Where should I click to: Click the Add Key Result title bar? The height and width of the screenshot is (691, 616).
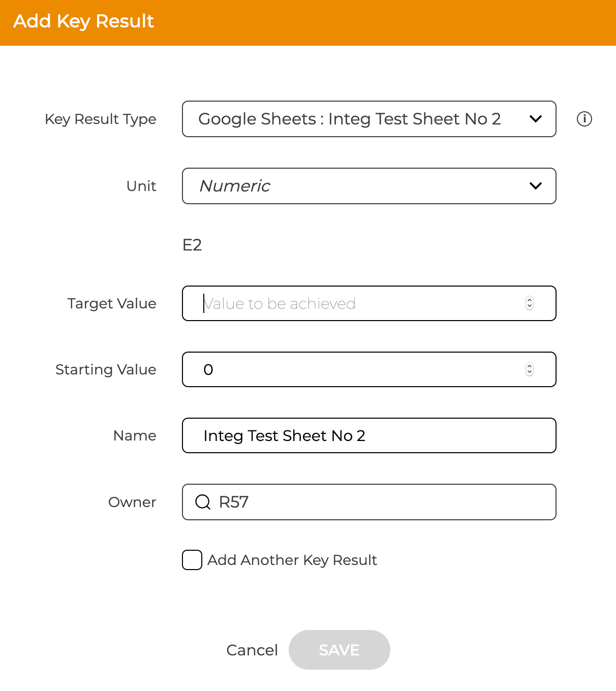pos(83,21)
